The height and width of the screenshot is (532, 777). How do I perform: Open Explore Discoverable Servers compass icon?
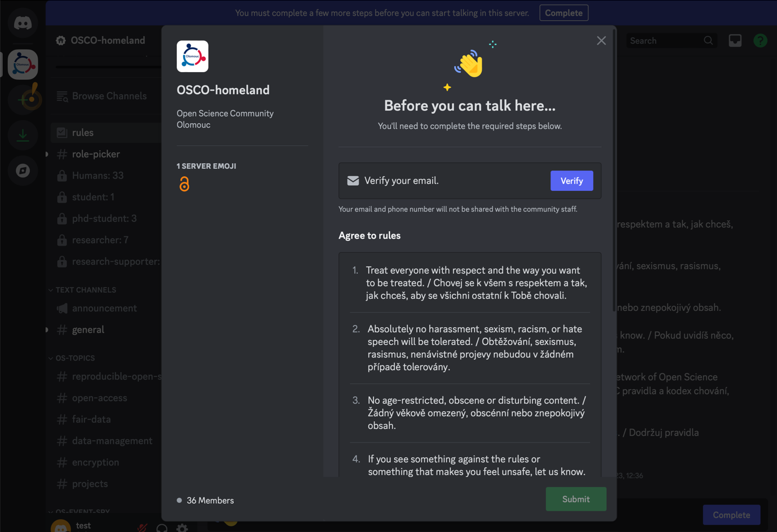pyautogui.click(x=23, y=171)
